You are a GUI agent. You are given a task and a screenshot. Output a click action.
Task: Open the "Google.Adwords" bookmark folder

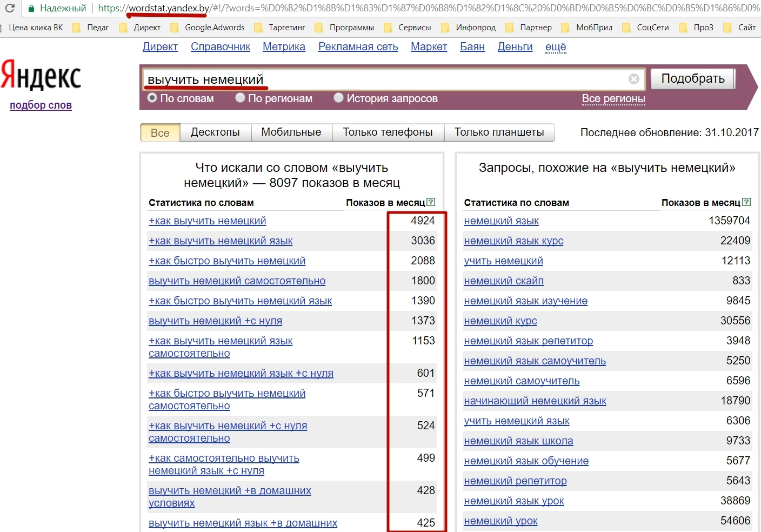click(x=208, y=27)
